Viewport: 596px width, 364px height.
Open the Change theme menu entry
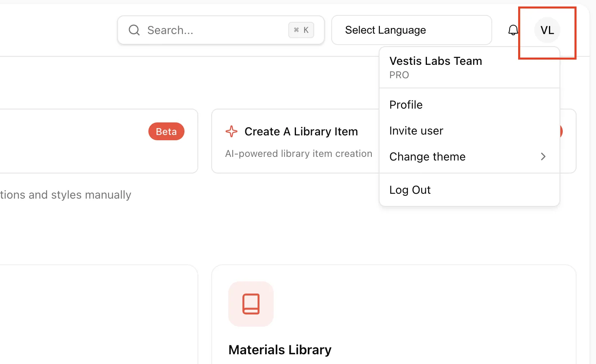[x=470, y=156]
